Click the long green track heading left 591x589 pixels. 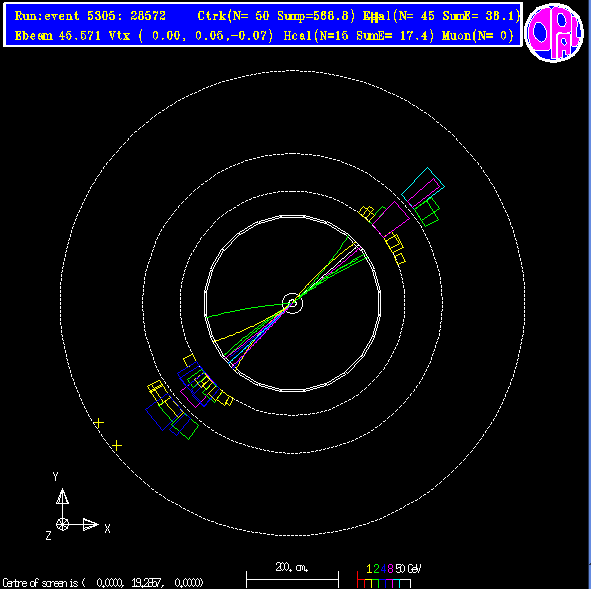(247, 310)
